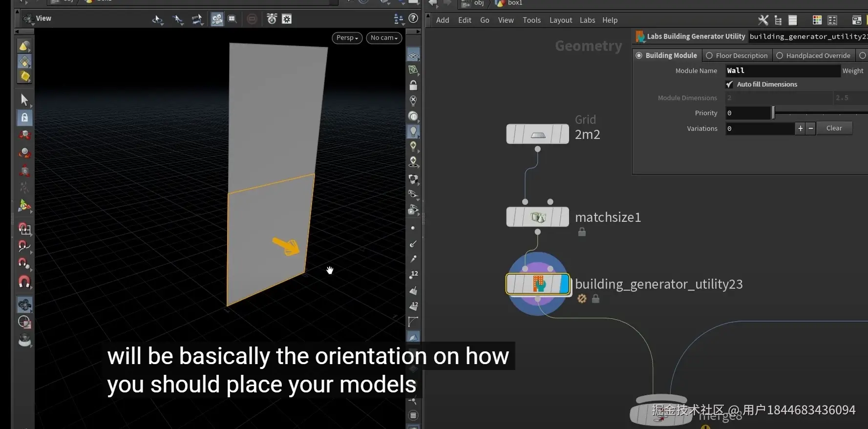Screen dimensions: 868x429
Task: Click the Priority value field
Action: 748,113
